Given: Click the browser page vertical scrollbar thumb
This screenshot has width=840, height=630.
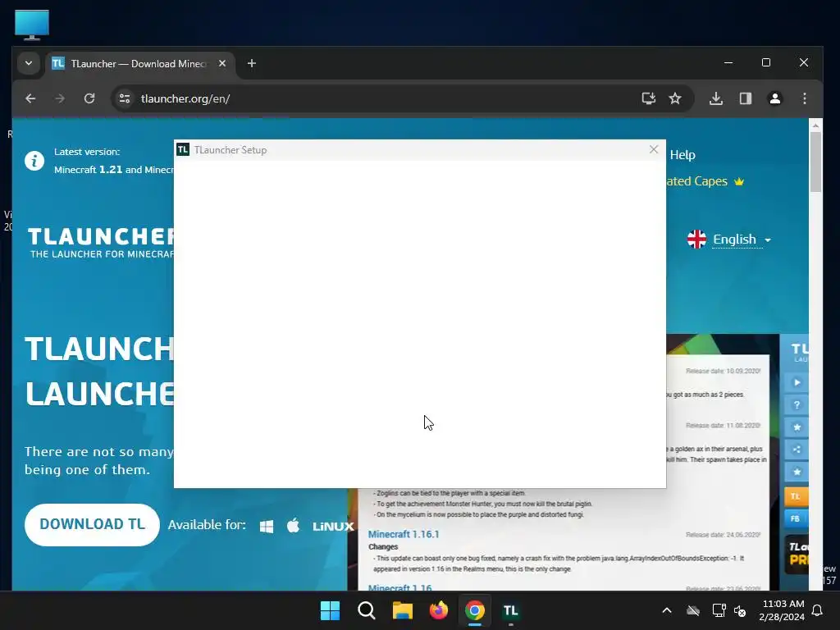Looking at the screenshot, I should pos(815,162).
